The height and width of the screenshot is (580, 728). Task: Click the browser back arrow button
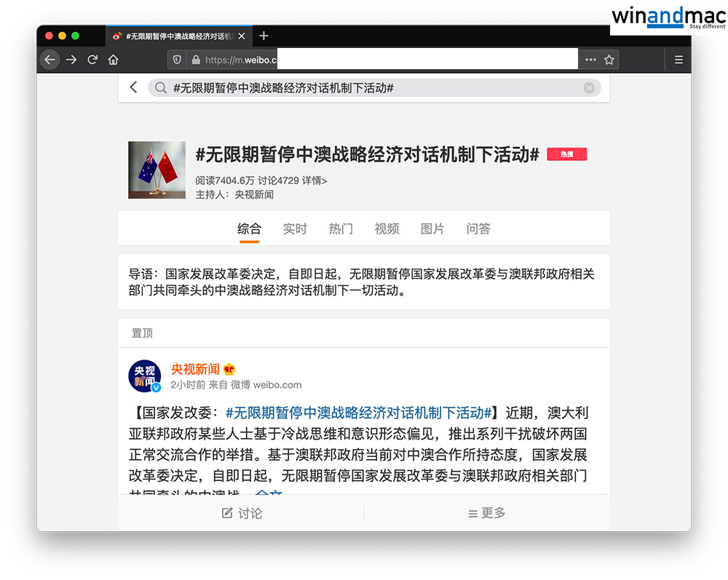point(50,60)
